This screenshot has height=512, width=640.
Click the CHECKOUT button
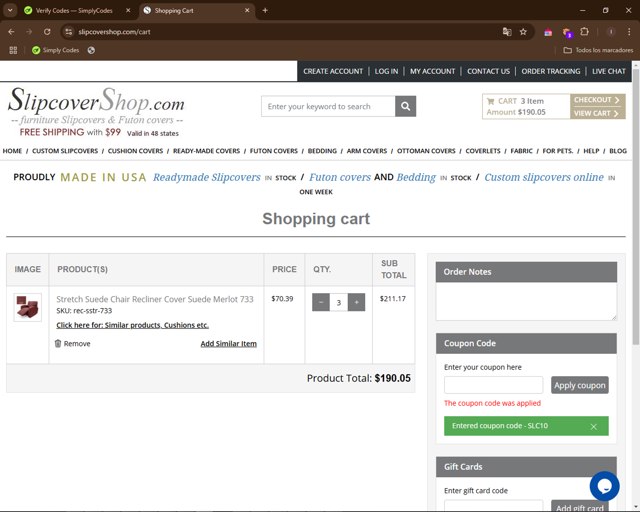(597, 100)
